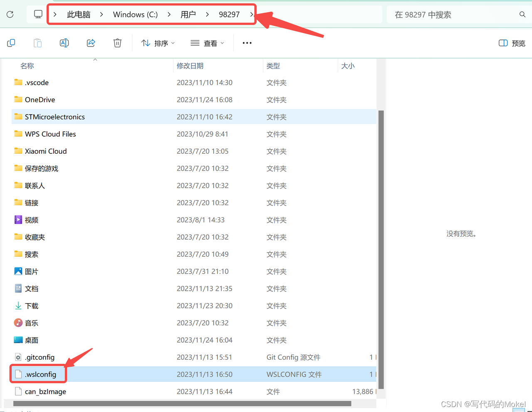Click the Share icon in the toolbar
Screen dimensions: 532x412
tap(91, 43)
